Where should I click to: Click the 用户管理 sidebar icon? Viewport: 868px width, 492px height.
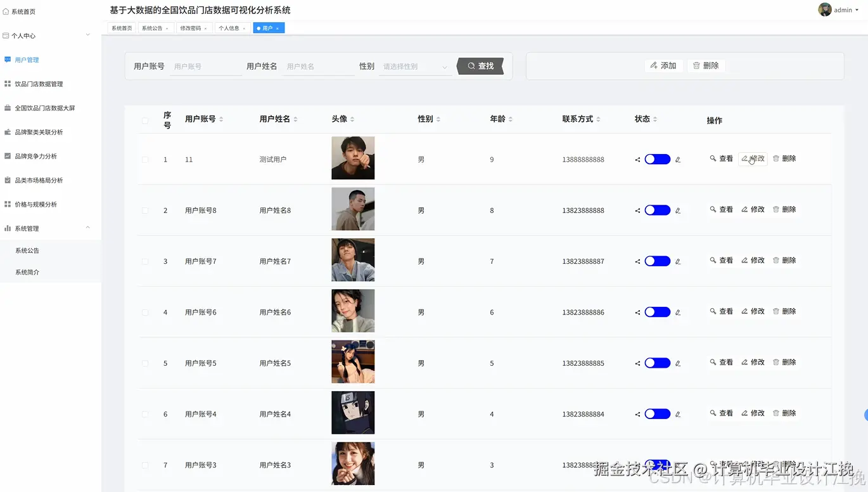(x=8, y=60)
